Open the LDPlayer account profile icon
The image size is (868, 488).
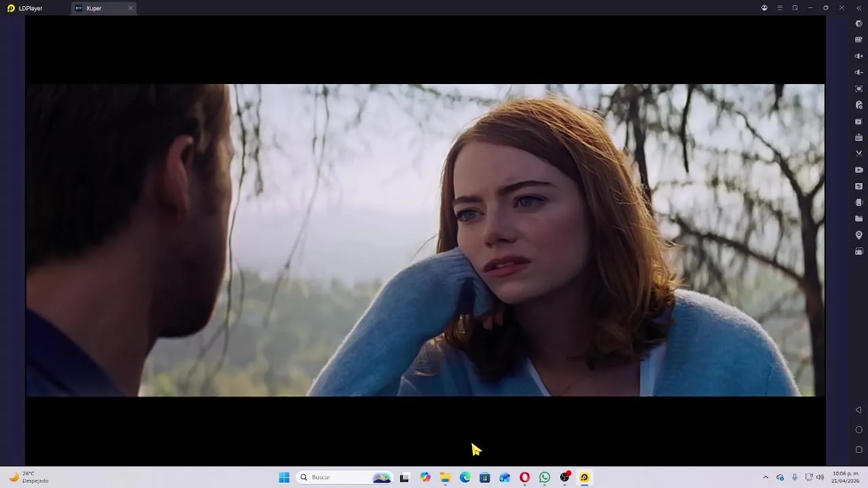point(764,8)
